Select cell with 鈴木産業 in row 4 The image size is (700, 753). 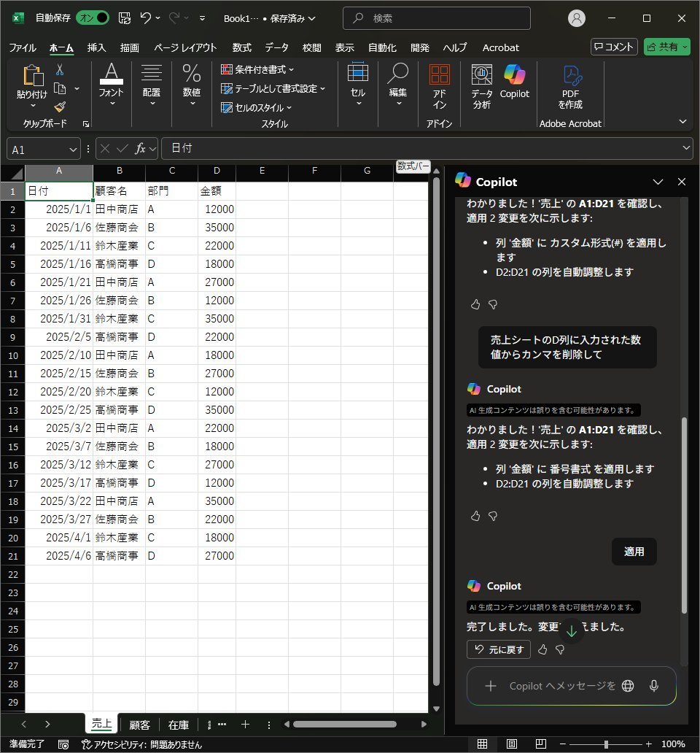[119, 246]
